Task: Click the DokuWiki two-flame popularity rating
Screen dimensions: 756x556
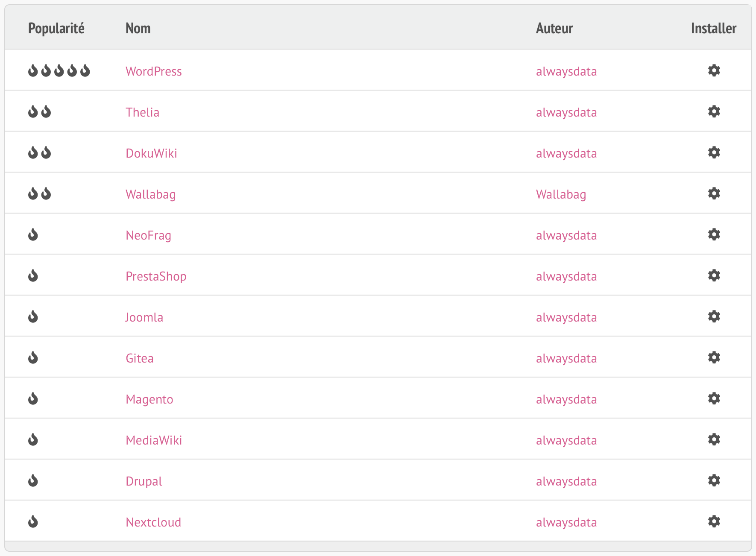Action: point(40,152)
